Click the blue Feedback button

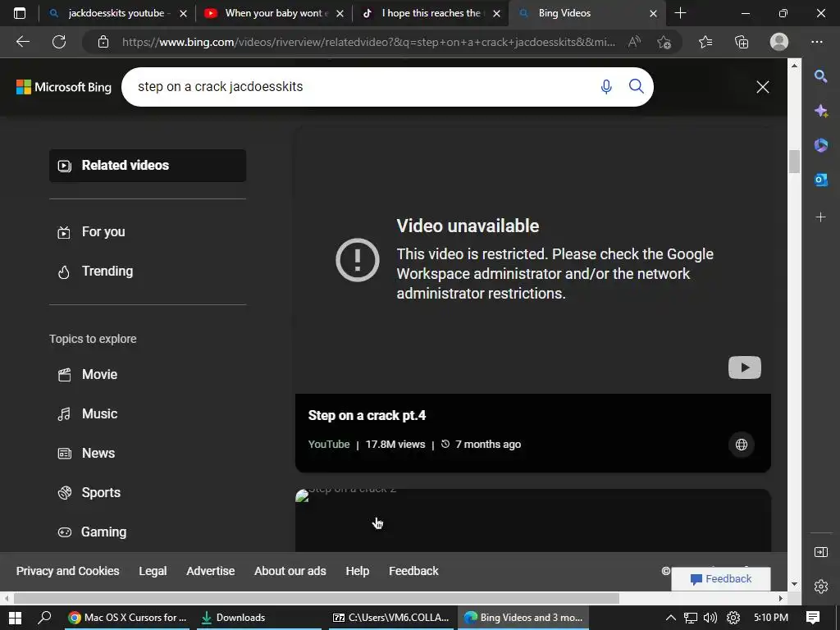coord(721,579)
